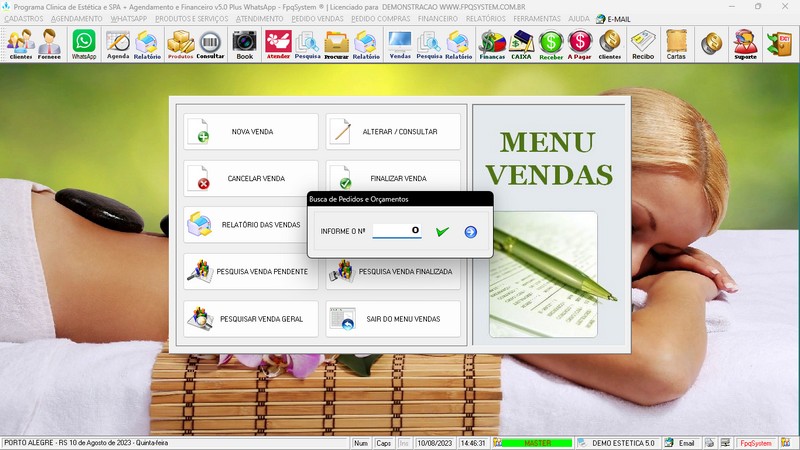800x450 pixels.
Task: Click the 10/08/2023 date in status bar
Action: pos(435,443)
